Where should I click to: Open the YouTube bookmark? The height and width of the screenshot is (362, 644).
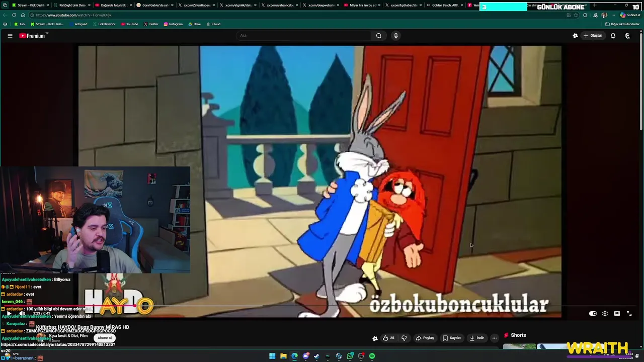tap(129, 24)
